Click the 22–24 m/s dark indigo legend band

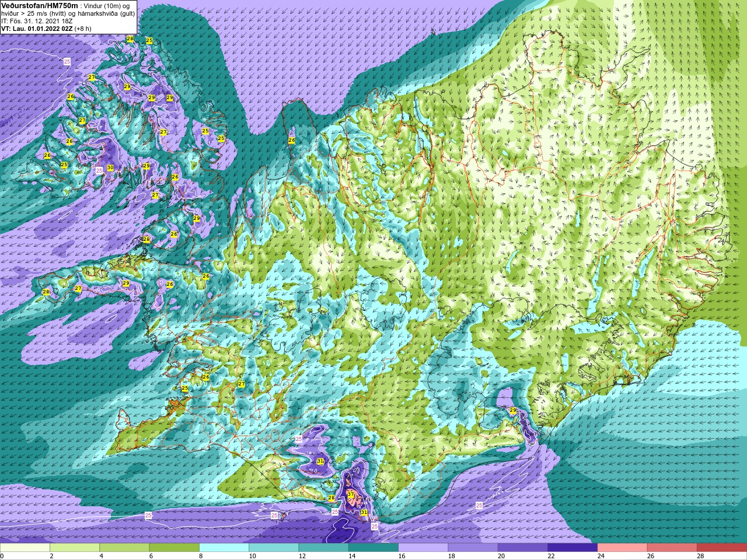573,548
